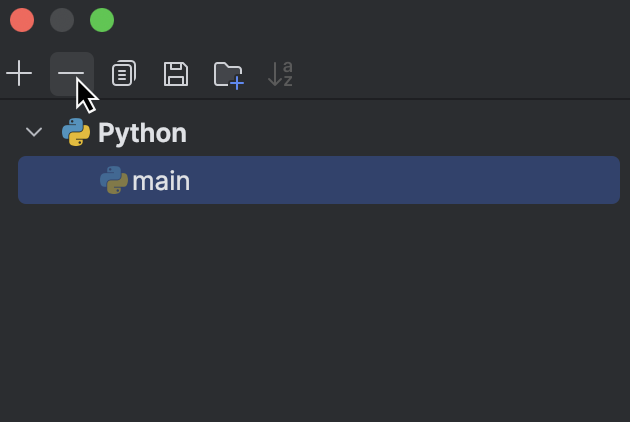
Task: Create a new folder for configurations
Action: (x=228, y=75)
